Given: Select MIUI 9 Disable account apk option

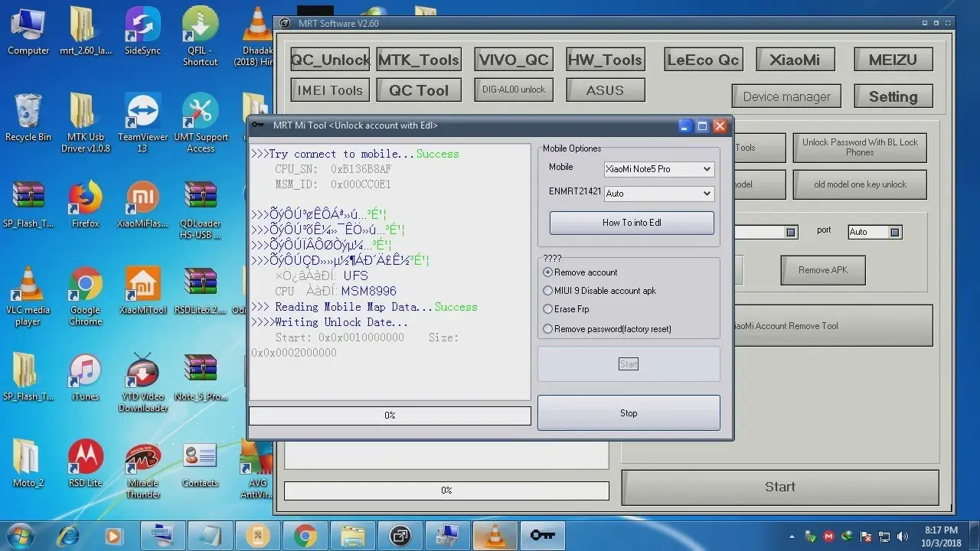Looking at the screenshot, I should 599,291.
